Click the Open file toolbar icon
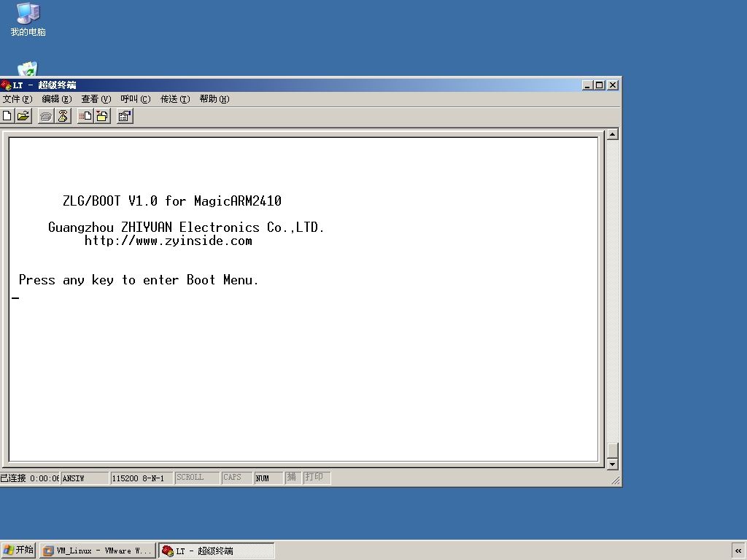 pyautogui.click(x=23, y=116)
